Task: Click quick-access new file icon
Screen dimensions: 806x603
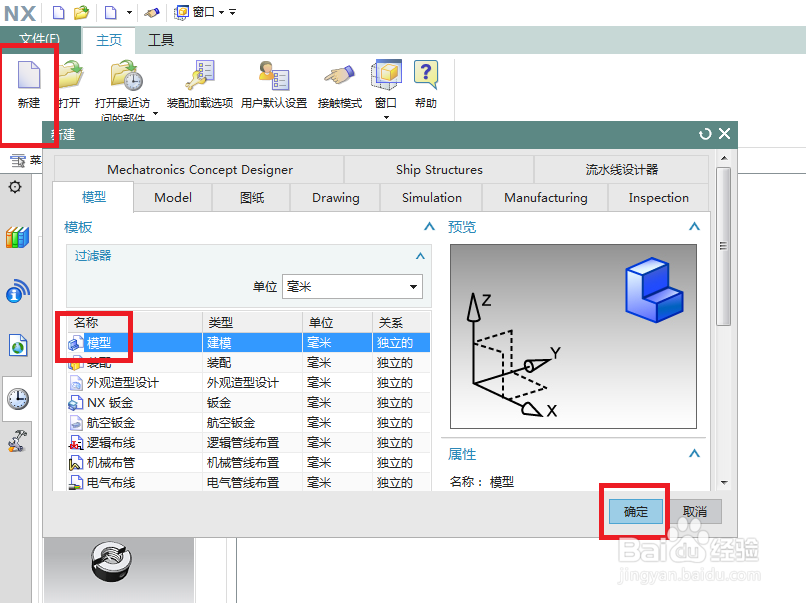Action: (59, 12)
